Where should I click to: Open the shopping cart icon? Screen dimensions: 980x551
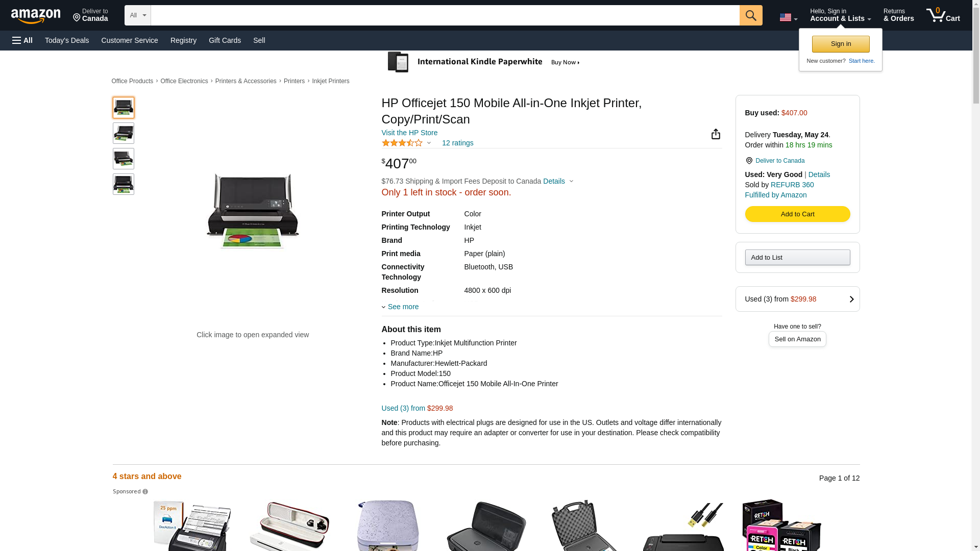click(x=943, y=15)
